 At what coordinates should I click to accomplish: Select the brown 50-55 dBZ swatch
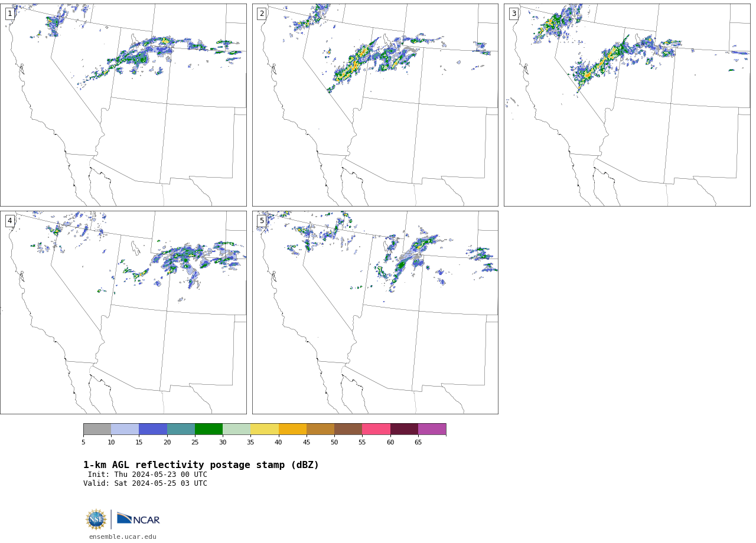tap(348, 429)
